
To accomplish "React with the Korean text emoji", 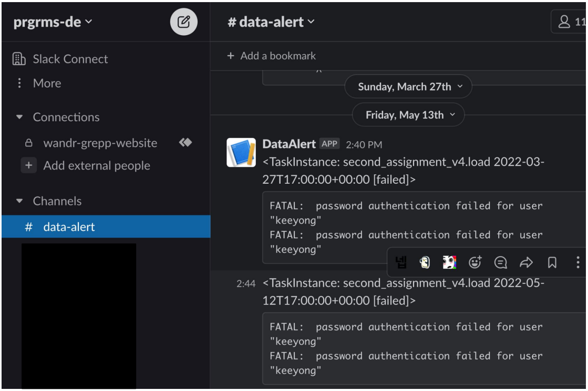I will [x=401, y=262].
